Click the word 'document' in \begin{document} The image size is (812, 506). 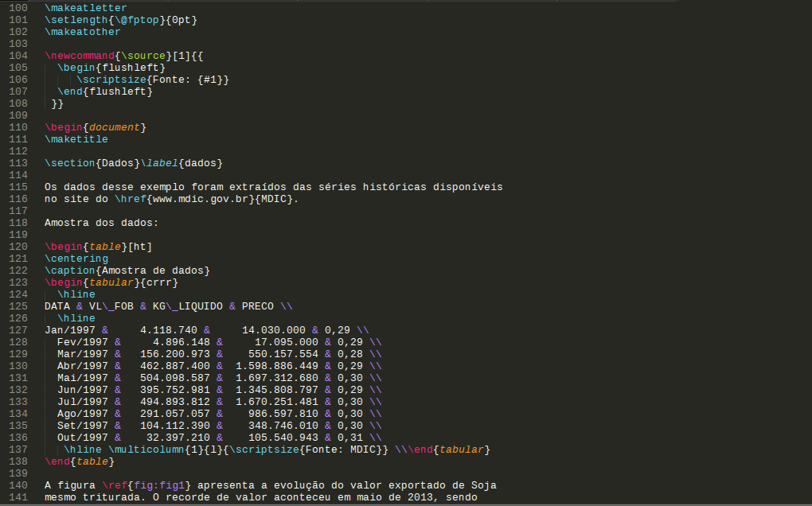(x=115, y=127)
